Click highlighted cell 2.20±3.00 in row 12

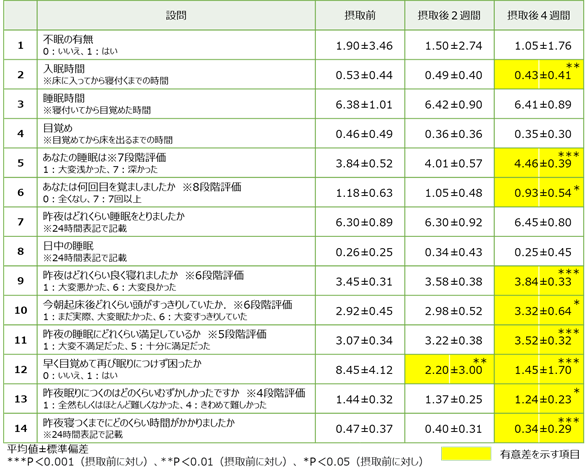[449, 369]
